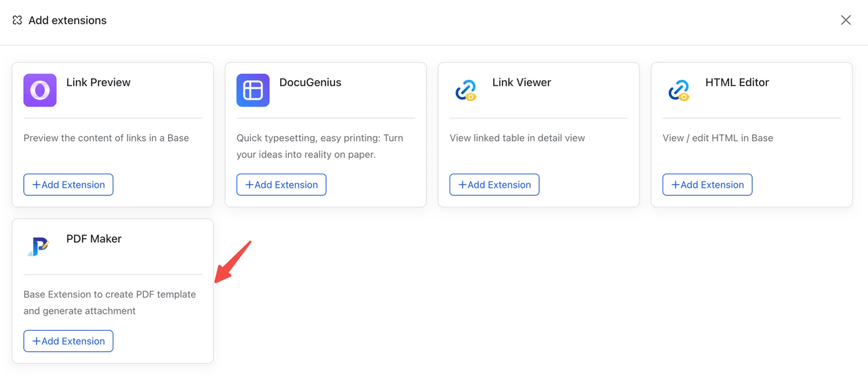
Task: Add the DocuGenius extension
Action: point(281,184)
